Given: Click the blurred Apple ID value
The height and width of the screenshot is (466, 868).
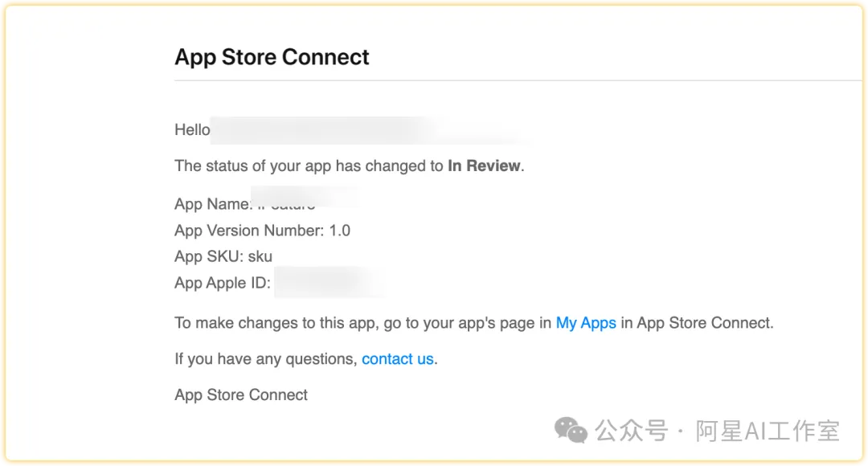Looking at the screenshot, I should tap(328, 283).
